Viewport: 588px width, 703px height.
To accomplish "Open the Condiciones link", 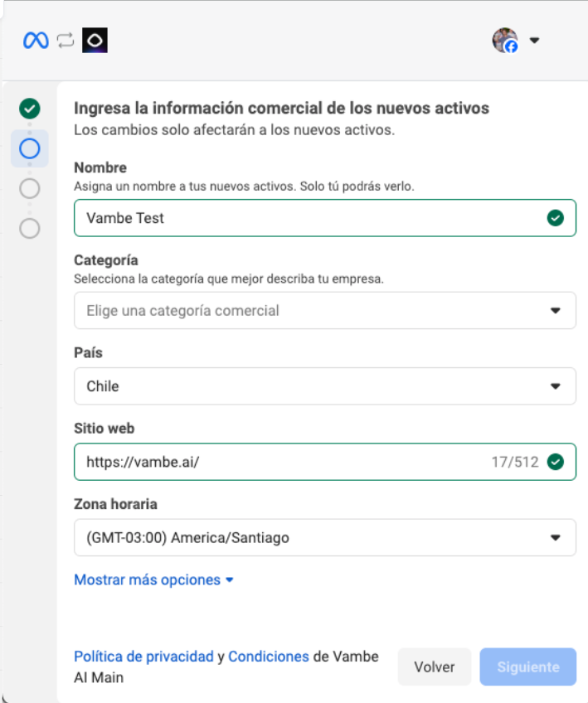I will (269, 657).
